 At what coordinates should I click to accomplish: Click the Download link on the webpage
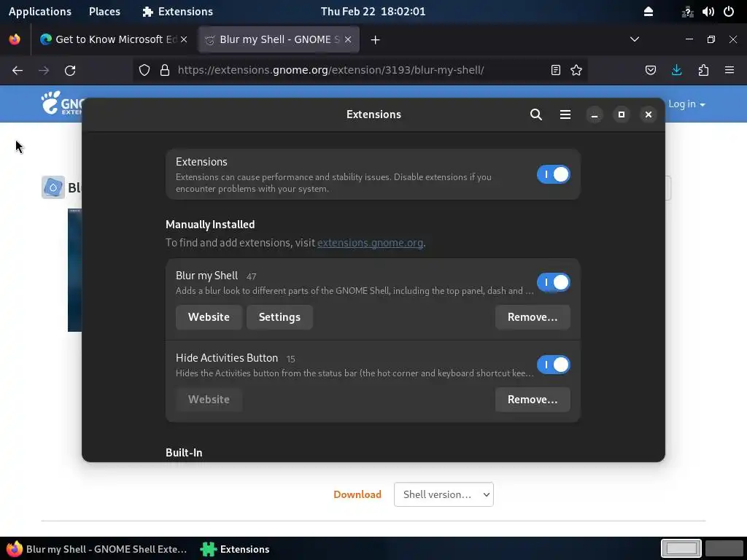[357, 494]
